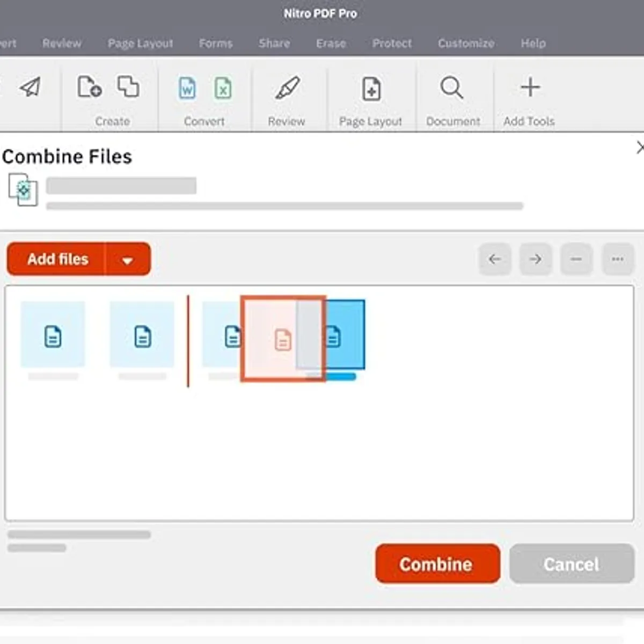Screen dimensions: 644x644
Task: Open the Convert to Excel tool
Action: (x=223, y=88)
